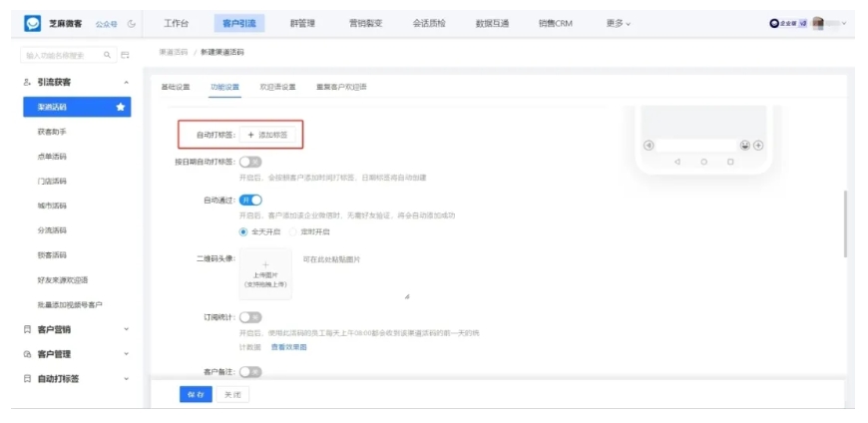Viewport: 868px width, 423px height.
Task: Click the plus icon in 上传图片 box
Action: (265, 264)
